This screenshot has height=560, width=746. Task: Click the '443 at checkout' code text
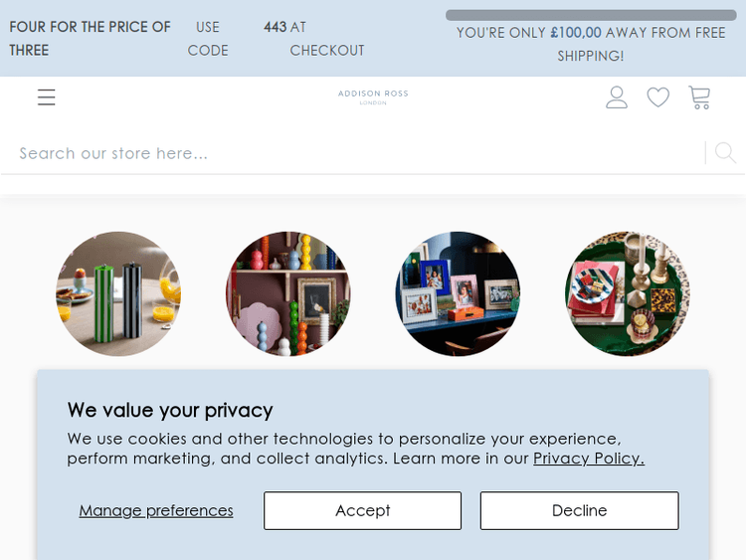coord(314,39)
